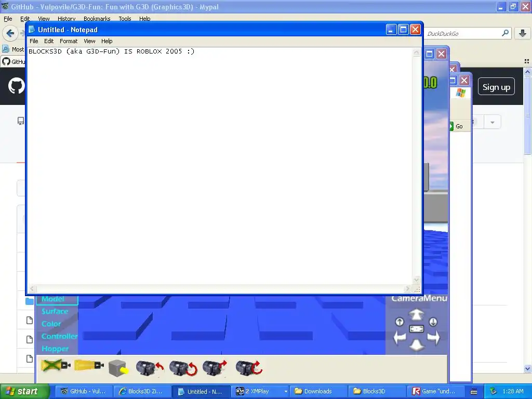This screenshot has height=399, width=532.
Task: Click the CameraMenu center reset view icon
Action: pyautogui.click(x=416, y=329)
